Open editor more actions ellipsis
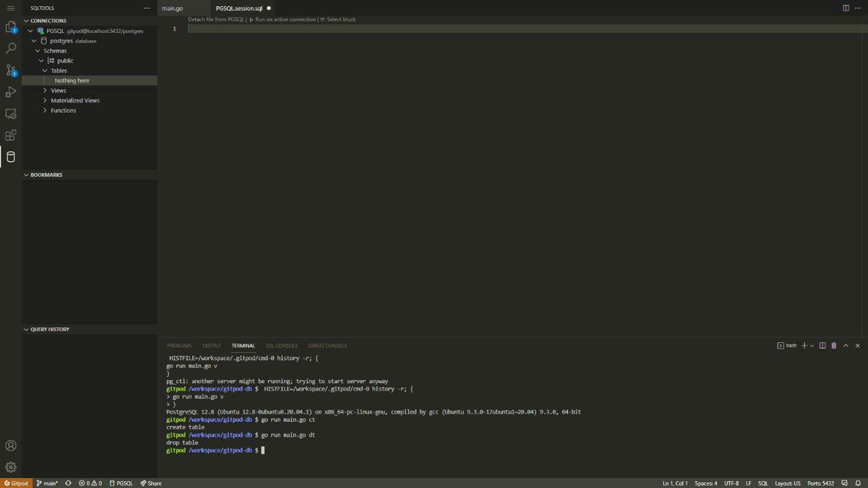The width and height of the screenshot is (868, 488). (x=858, y=8)
